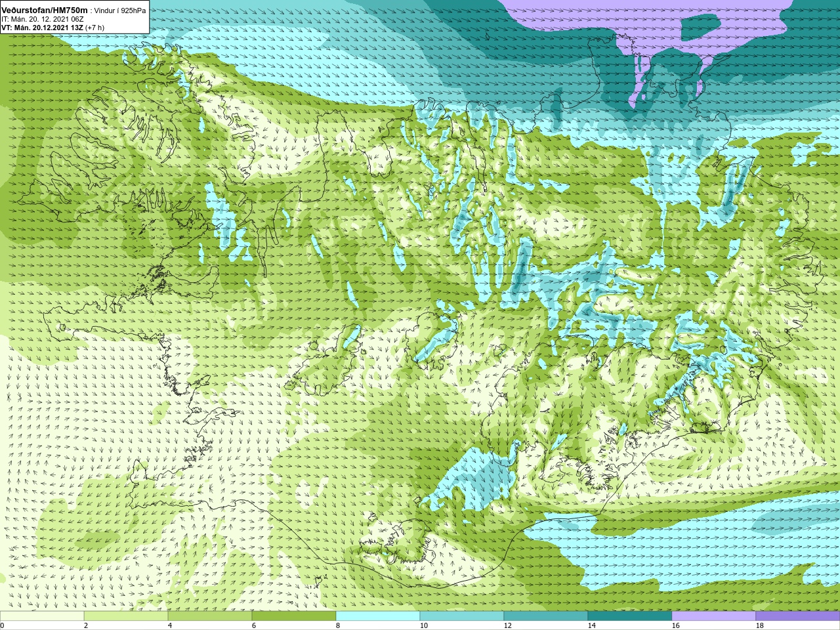Click the legend scale label '12'
Image resolution: width=840 pixels, height=630 pixels.
click(x=508, y=625)
